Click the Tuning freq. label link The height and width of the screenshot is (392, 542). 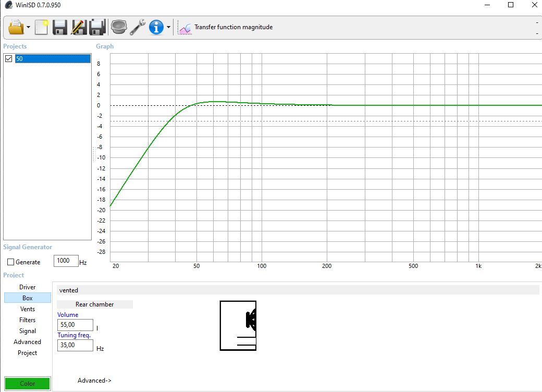click(x=74, y=335)
